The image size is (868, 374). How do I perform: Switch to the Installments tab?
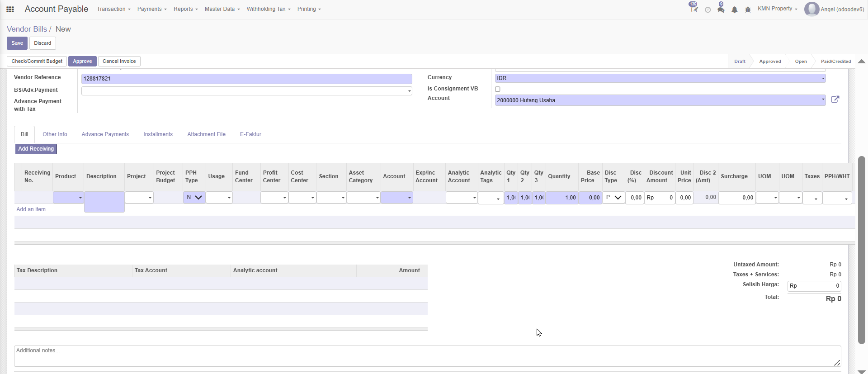click(158, 134)
